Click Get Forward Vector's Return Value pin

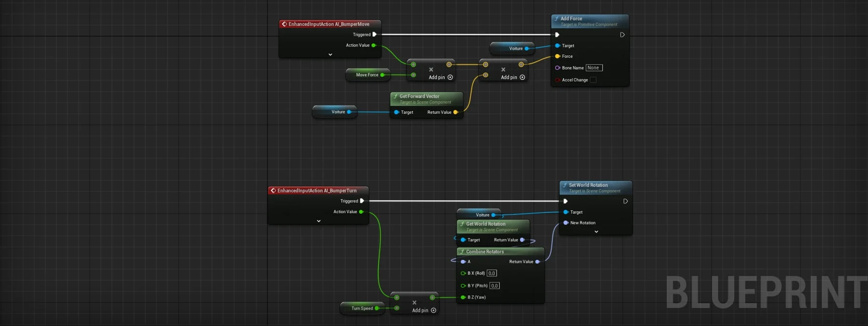click(x=456, y=112)
